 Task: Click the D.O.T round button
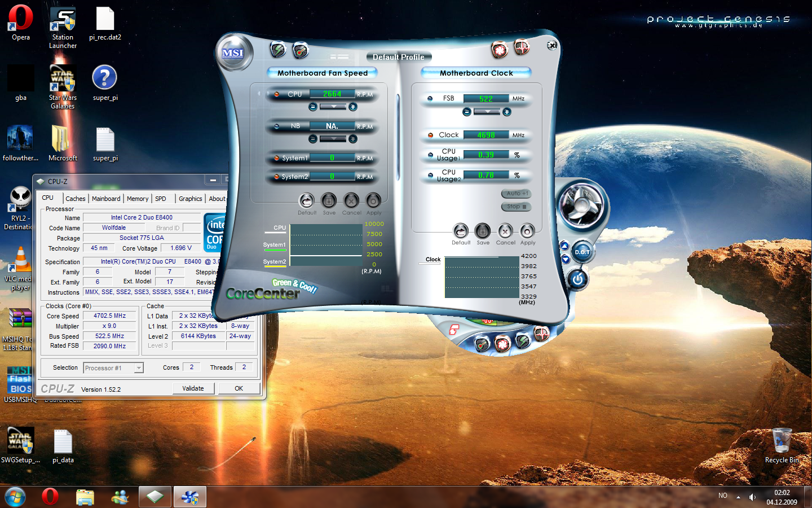click(582, 252)
